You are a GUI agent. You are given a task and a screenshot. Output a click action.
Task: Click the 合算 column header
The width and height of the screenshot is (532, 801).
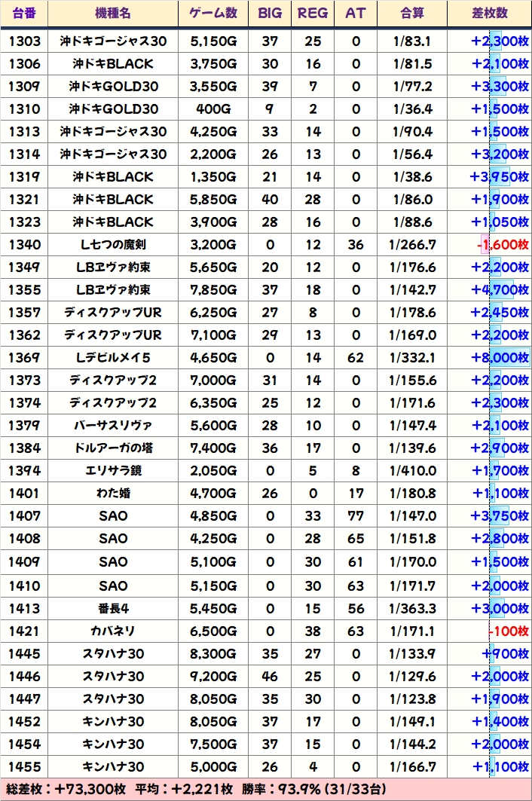pyautogui.click(x=412, y=14)
